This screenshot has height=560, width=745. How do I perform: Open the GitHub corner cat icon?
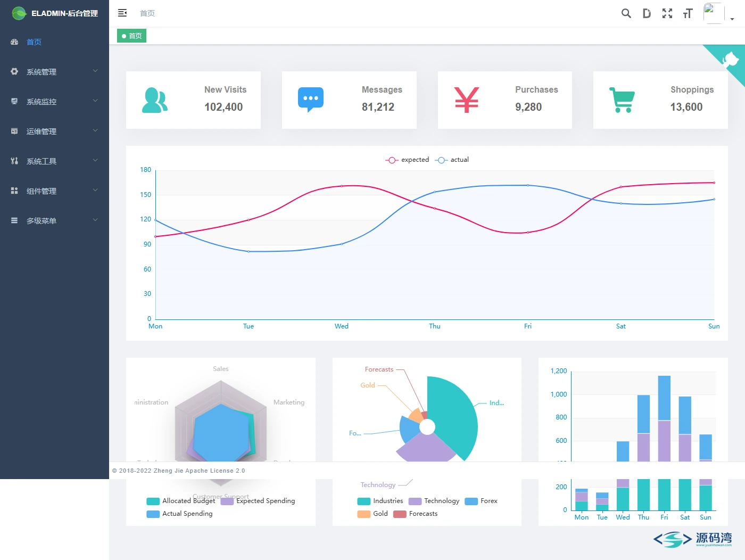click(x=731, y=59)
